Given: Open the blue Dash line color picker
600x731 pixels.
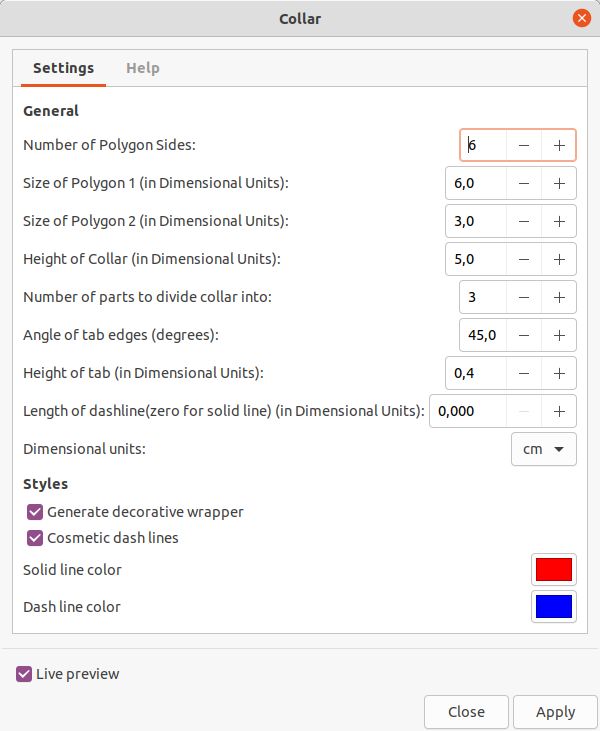Looking at the screenshot, I should [554, 607].
